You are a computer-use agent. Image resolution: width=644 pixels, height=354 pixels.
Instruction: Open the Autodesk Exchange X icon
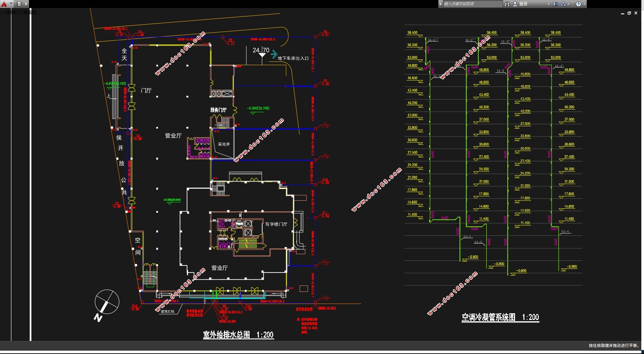coord(555,4)
